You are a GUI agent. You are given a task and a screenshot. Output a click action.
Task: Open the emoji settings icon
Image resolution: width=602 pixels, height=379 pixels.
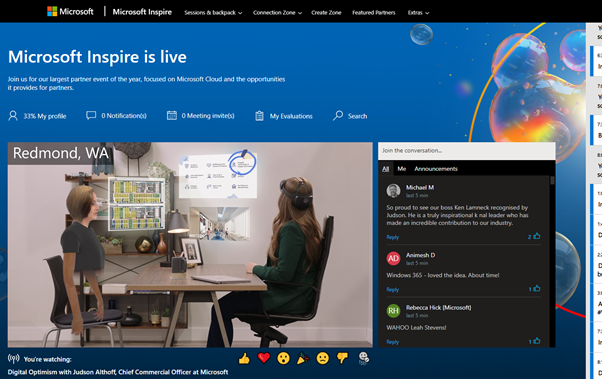point(363,358)
